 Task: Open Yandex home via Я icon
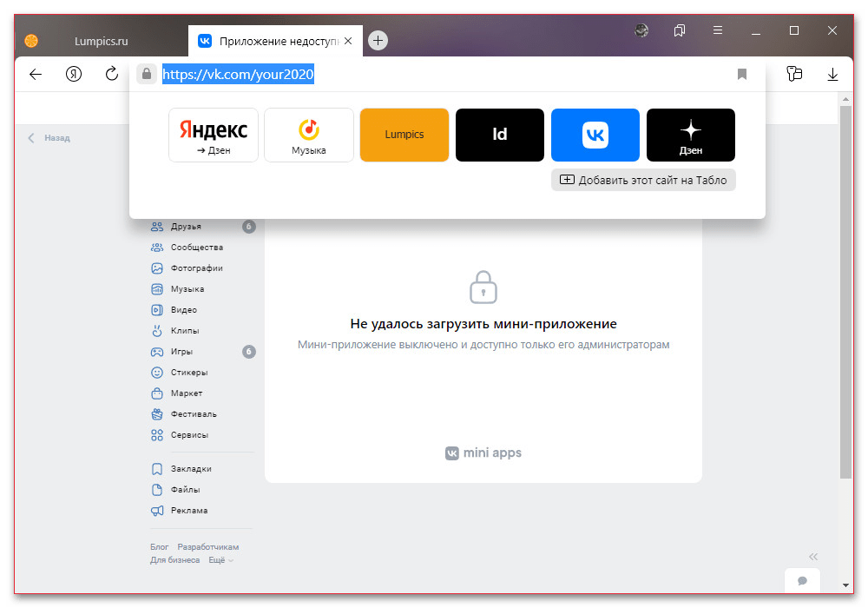(x=74, y=75)
